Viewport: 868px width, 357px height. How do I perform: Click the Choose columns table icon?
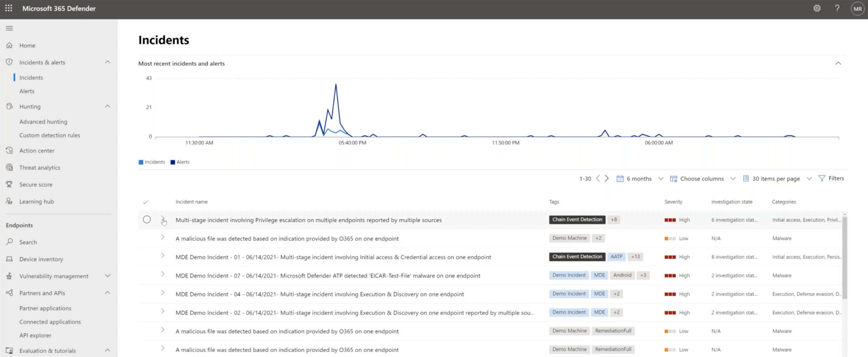(x=673, y=178)
